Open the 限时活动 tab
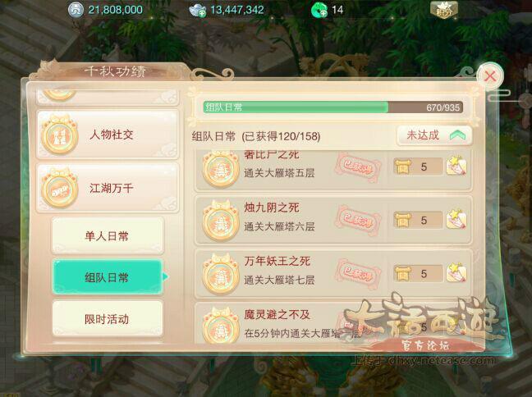 tap(108, 319)
